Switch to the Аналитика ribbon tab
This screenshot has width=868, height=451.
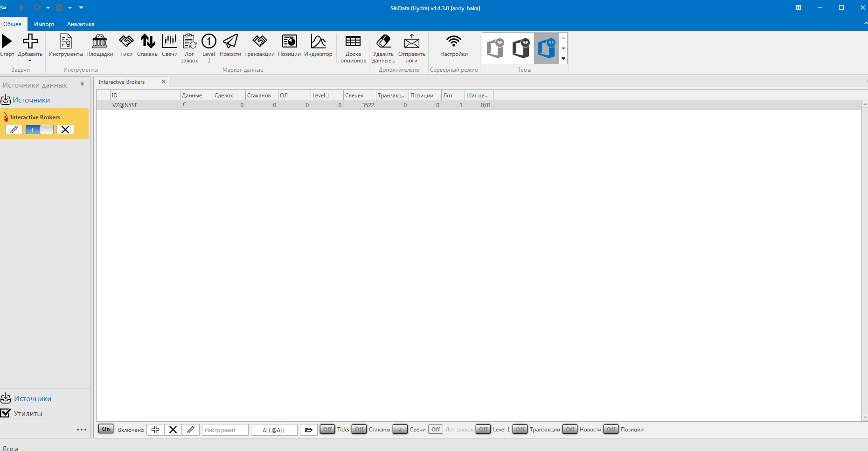pyautogui.click(x=81, y=24)
